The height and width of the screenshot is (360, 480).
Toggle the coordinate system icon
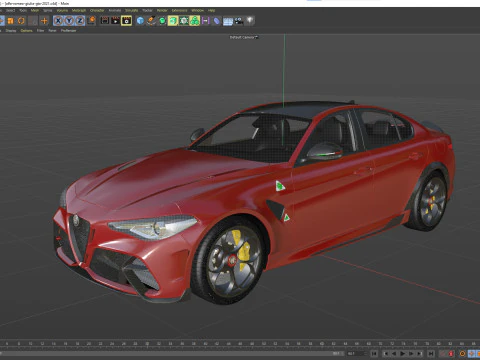(x=91, y=21)
